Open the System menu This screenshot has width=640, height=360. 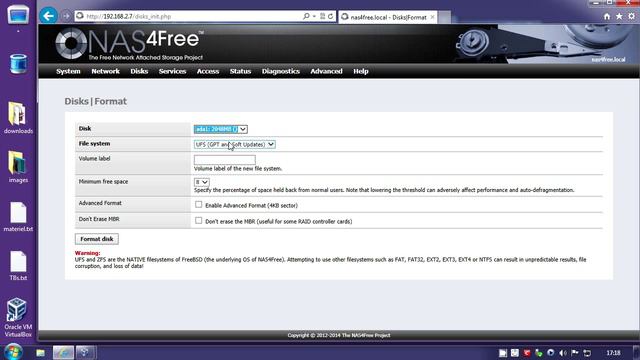[68, 71]
